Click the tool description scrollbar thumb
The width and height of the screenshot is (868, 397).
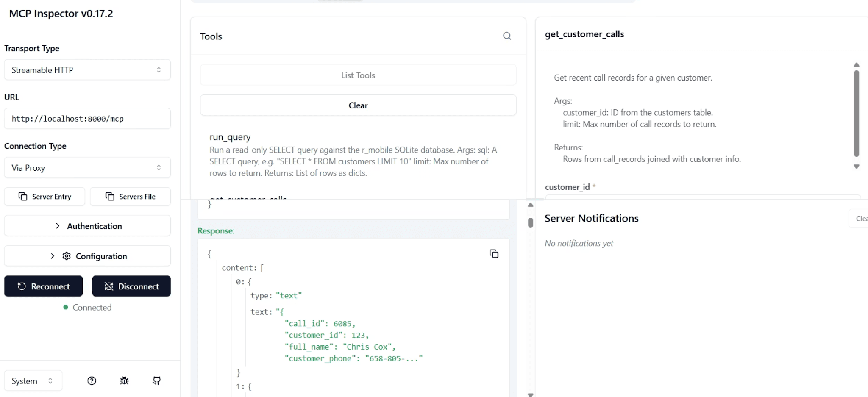coord(857,114)
